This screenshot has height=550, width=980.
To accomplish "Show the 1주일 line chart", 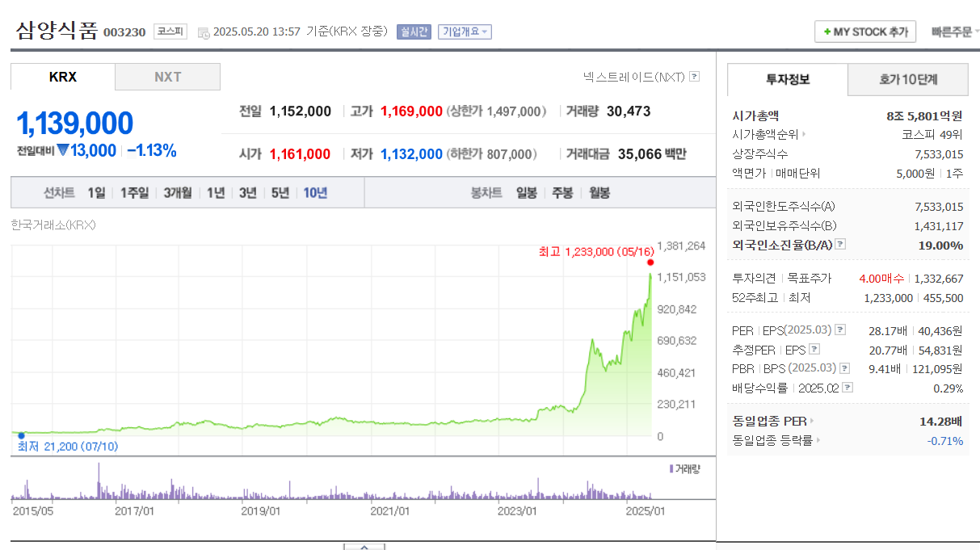I will tap(134, 193).
